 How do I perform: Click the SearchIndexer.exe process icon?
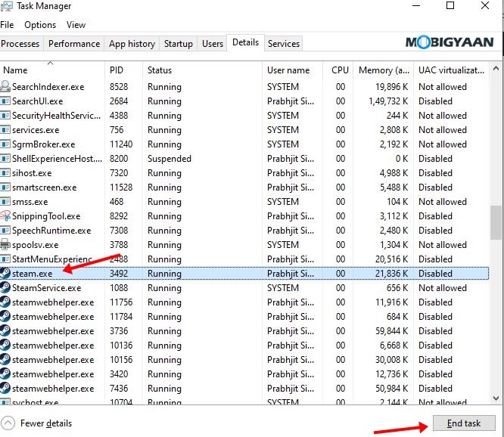click(x=5, y=87)
